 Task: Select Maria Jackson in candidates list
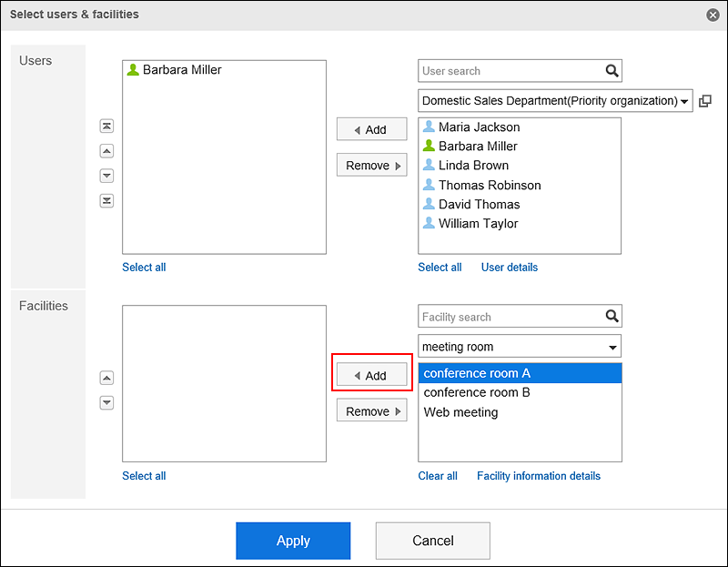520,127
